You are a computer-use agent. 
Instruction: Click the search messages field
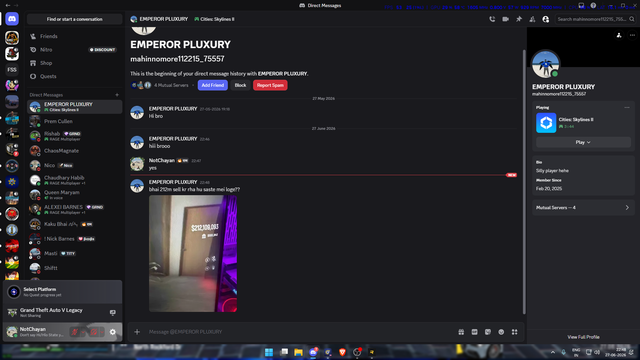pos(596,19)
